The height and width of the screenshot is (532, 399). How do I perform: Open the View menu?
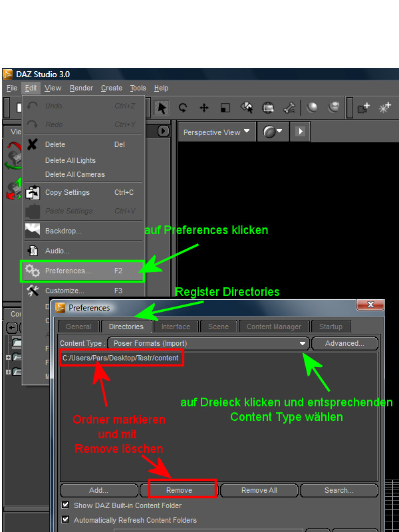53,88
